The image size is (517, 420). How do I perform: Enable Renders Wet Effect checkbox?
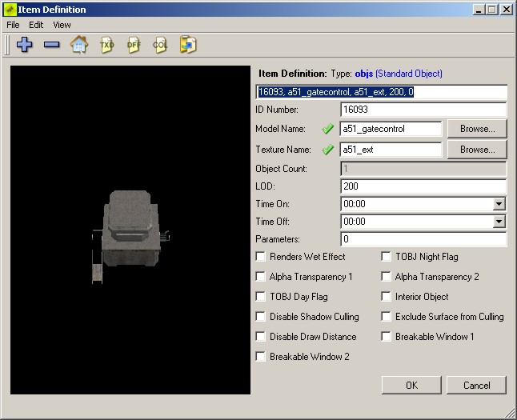(x=260, y=257)
